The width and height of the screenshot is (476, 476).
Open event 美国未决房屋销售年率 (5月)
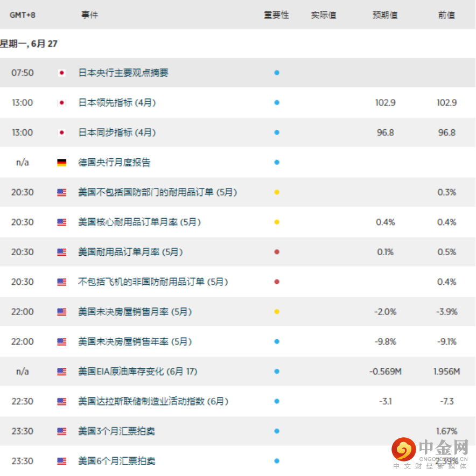click(x=135, y=342)
